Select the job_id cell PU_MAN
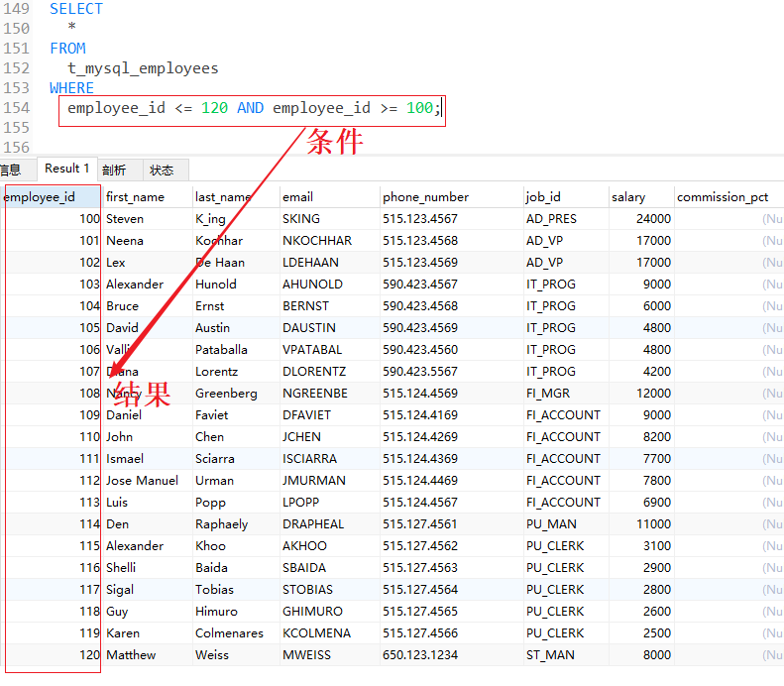 click(566, 524)
